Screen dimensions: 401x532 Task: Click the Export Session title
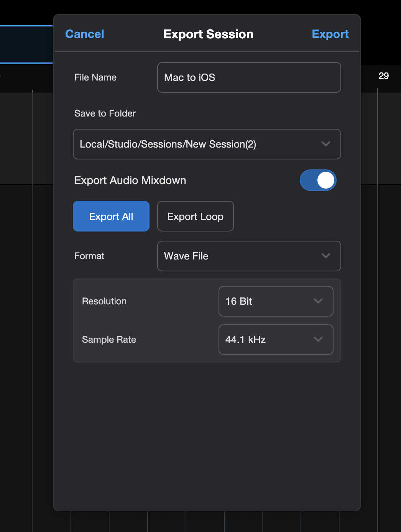point(209,34)
